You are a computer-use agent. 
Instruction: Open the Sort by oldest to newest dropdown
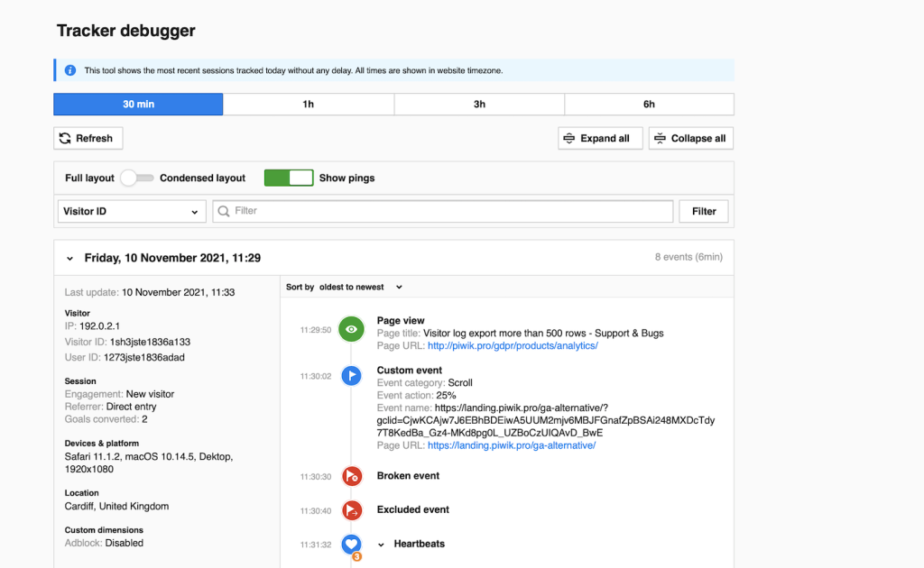tap(360, 288)
